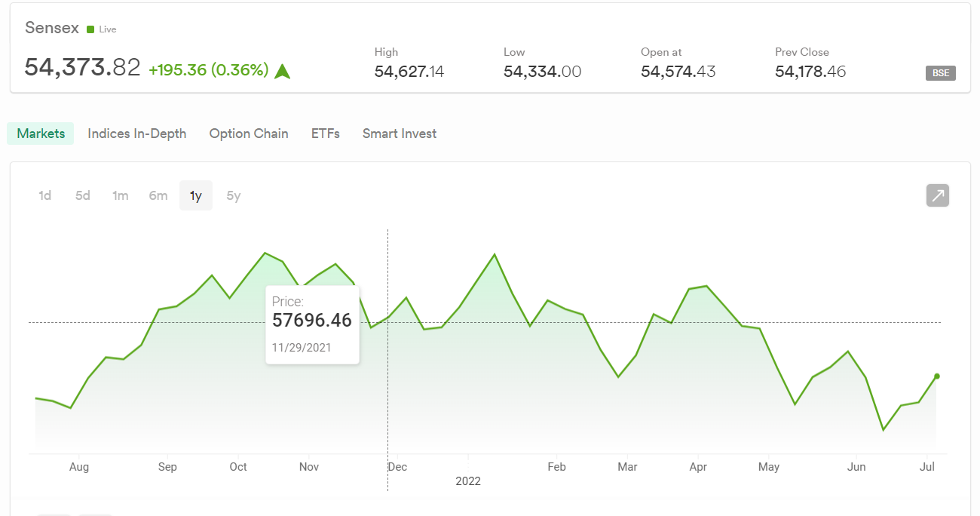
Task: Go to the ETFs tab
Action: [x=326, y=134]
